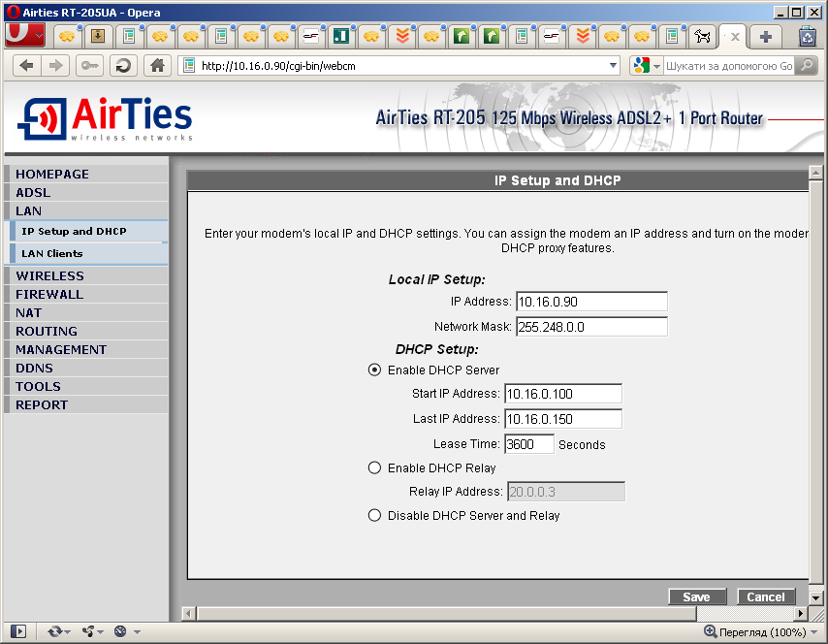Click the page icon inside address bar
Screen dimensions: 828x644
click(189, 66)
